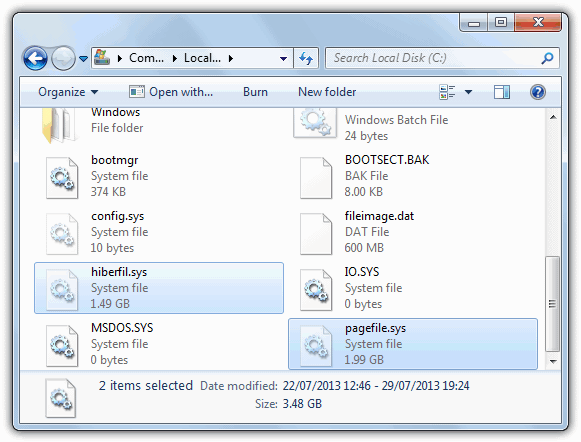Click the Forward navigation arrow button
Image resolution: width=581 pixels, height=442 pixels.
pos(63,59)
